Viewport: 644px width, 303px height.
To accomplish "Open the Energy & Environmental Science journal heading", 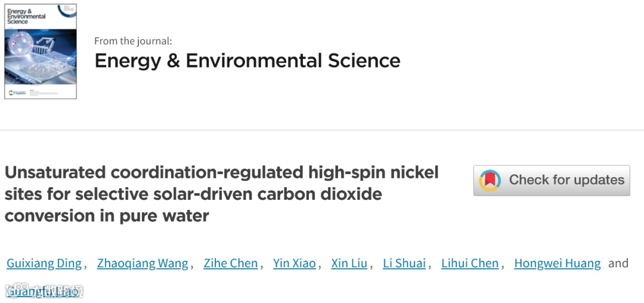I will tap(247, 60).
